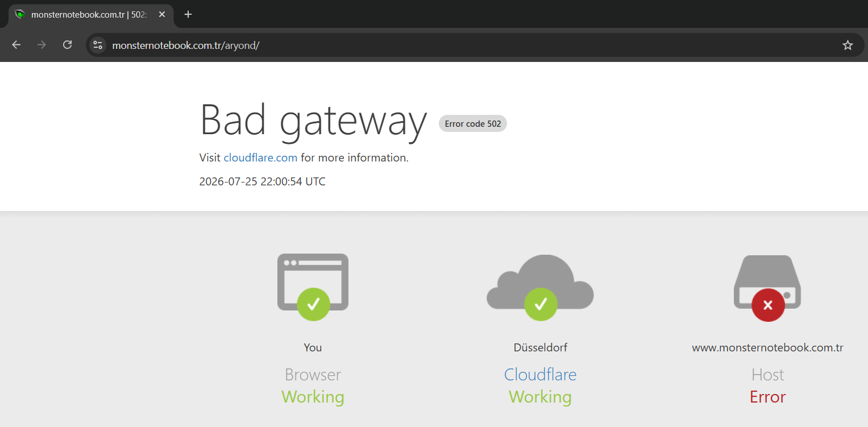Click the tab's Monster favicon
Image resolution: width=868 pixels, height=427 pixels.
pyautogui.click(x=20, y=14)
